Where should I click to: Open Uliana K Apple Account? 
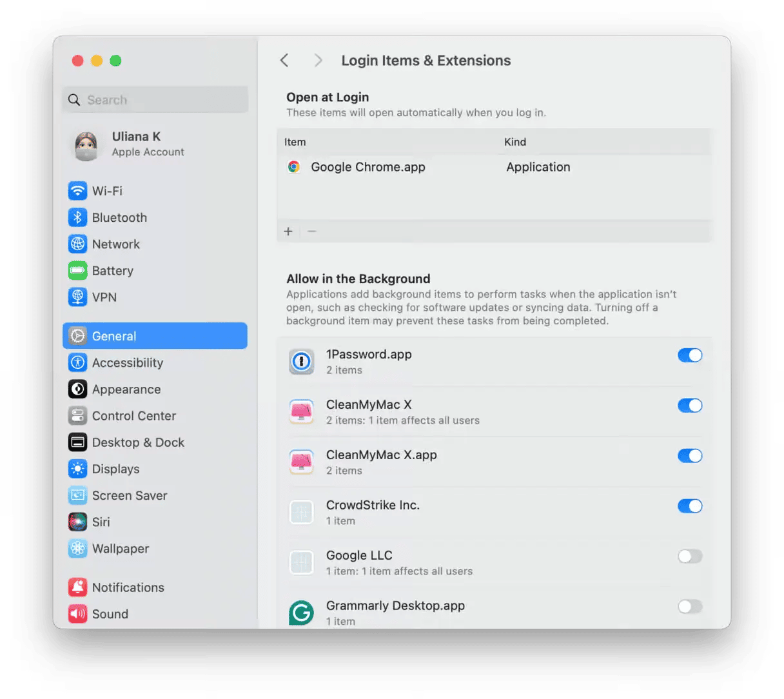point(155,145)
